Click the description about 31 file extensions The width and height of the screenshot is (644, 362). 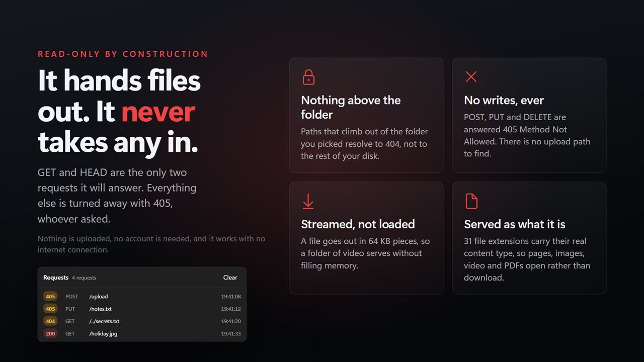(x=527, y=259)
